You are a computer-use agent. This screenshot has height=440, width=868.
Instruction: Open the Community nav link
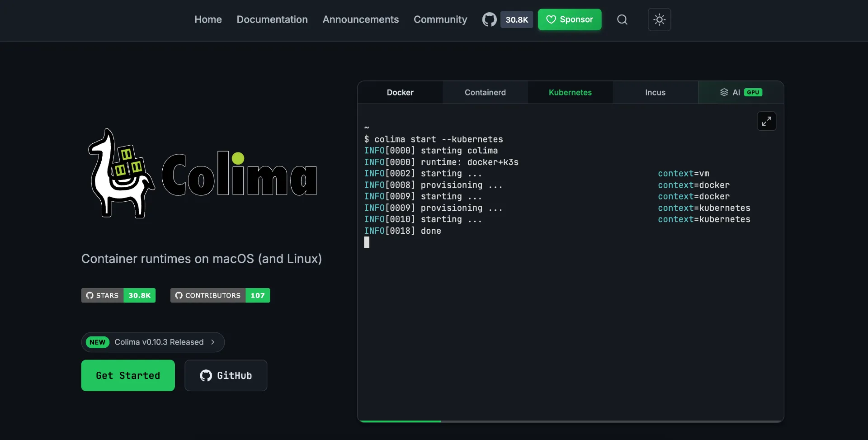440,19
